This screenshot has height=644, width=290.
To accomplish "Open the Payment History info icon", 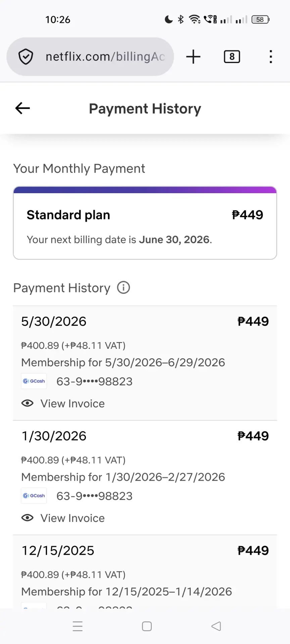I will pos(124,288).
